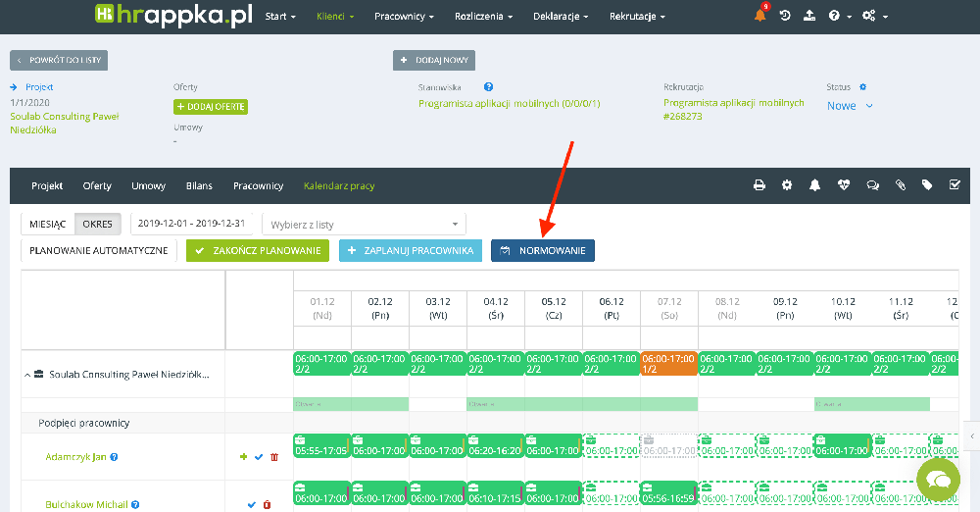Open the gear icon in project toolbar
The width and height of the screenshot is (980, 512).
(x=787, y=185)
